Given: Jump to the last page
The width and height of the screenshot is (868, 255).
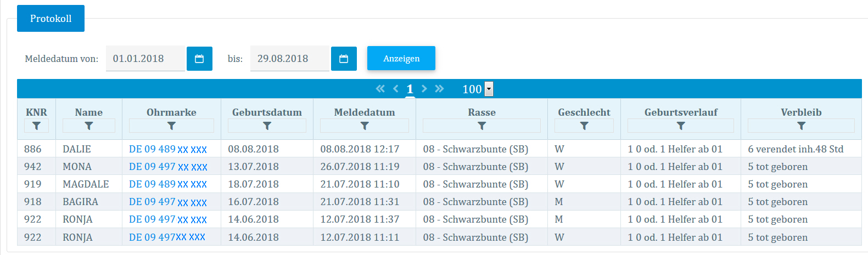Looking at the screenshot, I should [x=439, y=89].
